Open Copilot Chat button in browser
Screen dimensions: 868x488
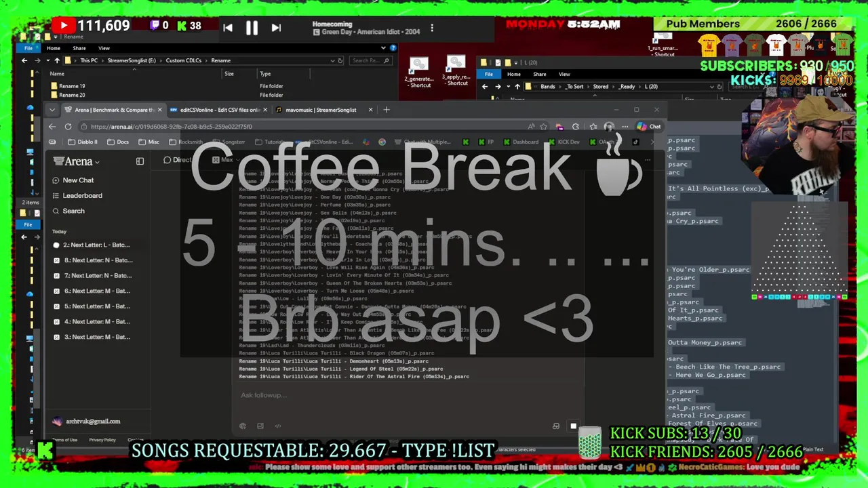pos(649,127)
